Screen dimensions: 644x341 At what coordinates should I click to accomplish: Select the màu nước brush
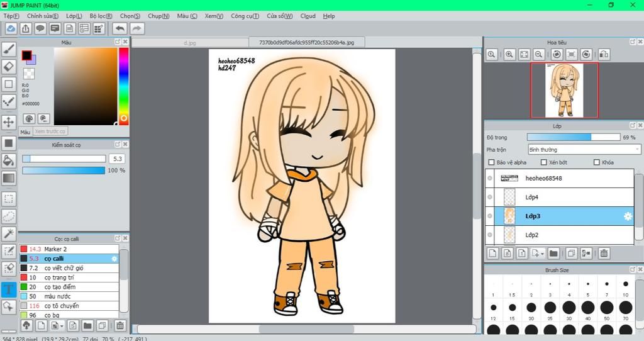pos(57,296)
